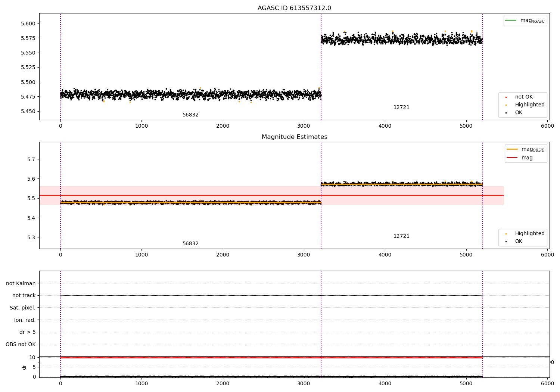This screenshot has width=560, height=392.
Task: Click the '5.500' y-tick in top plot
Action: (28, 82)
